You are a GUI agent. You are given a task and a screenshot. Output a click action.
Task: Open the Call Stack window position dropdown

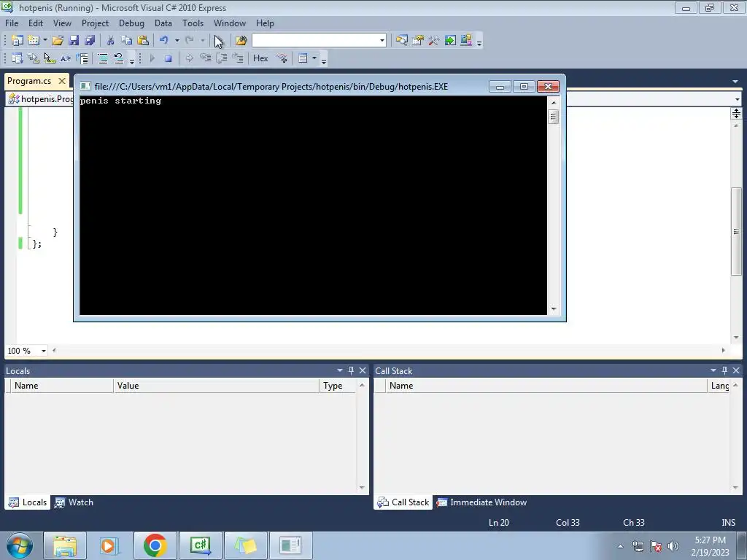713,370
